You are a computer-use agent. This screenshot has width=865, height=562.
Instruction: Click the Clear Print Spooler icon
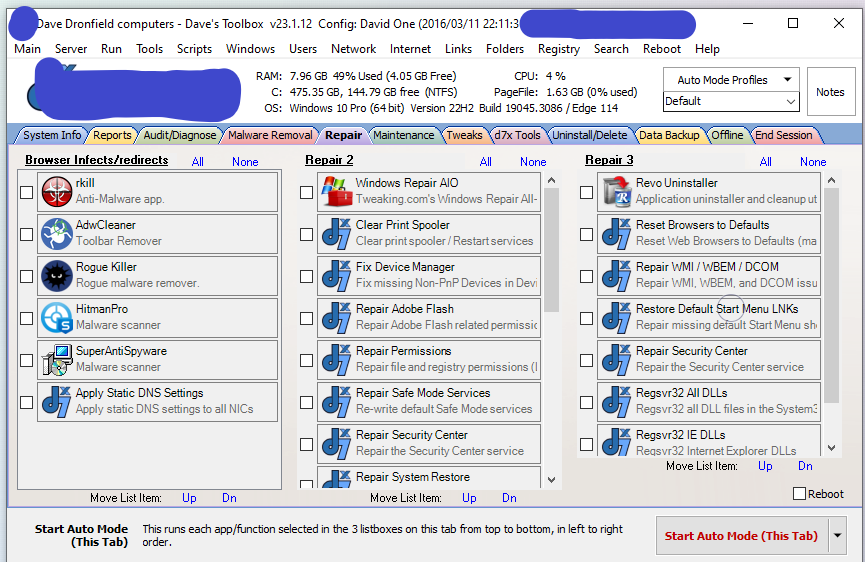337,233
